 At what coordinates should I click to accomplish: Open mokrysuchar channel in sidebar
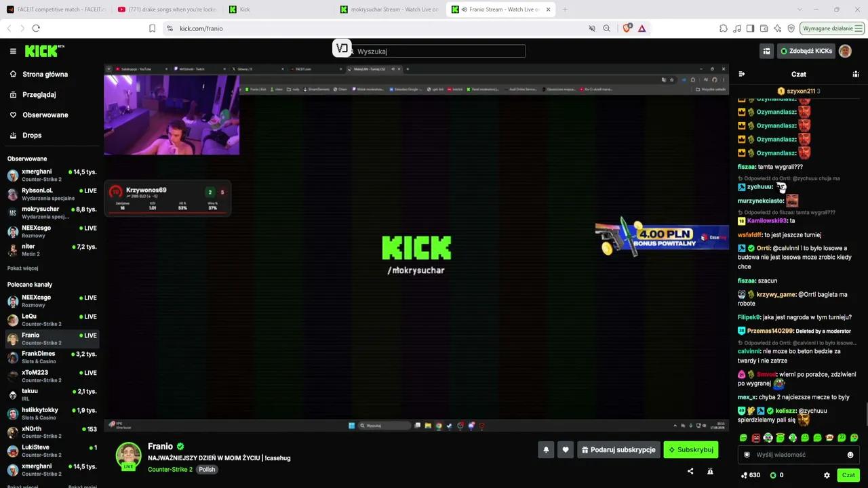tap(52, 213)
